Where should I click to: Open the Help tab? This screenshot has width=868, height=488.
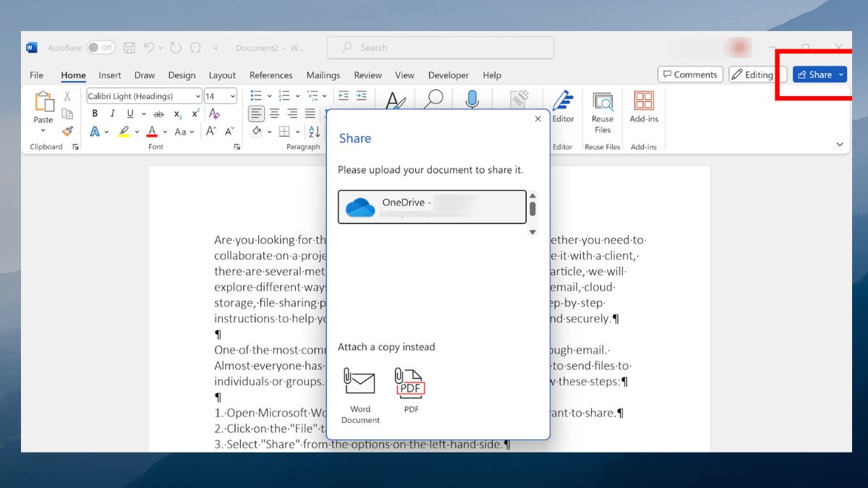492,75
